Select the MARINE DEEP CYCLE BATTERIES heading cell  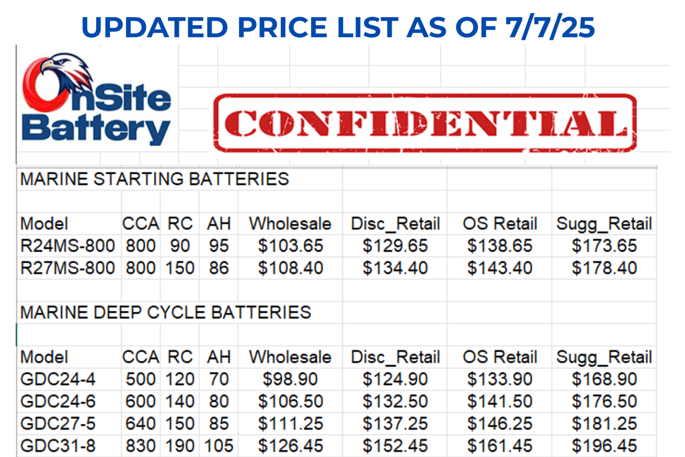(166, 312)
